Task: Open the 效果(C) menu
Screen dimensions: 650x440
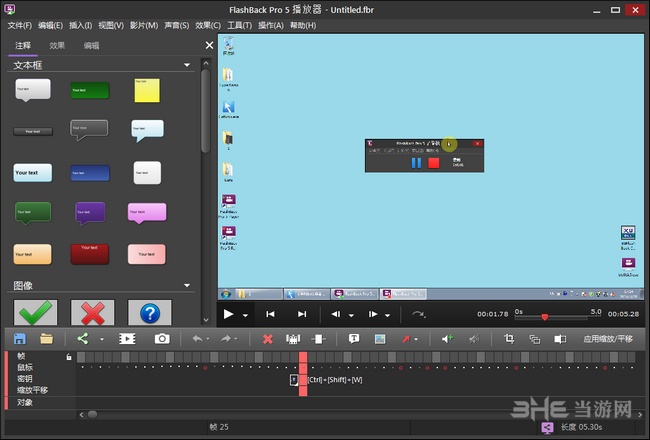Action: [x=208, y=25]
